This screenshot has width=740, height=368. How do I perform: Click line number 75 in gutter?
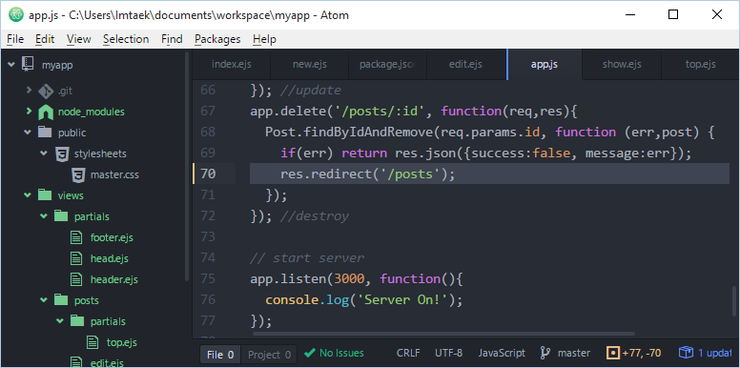[x=208, y=279]
